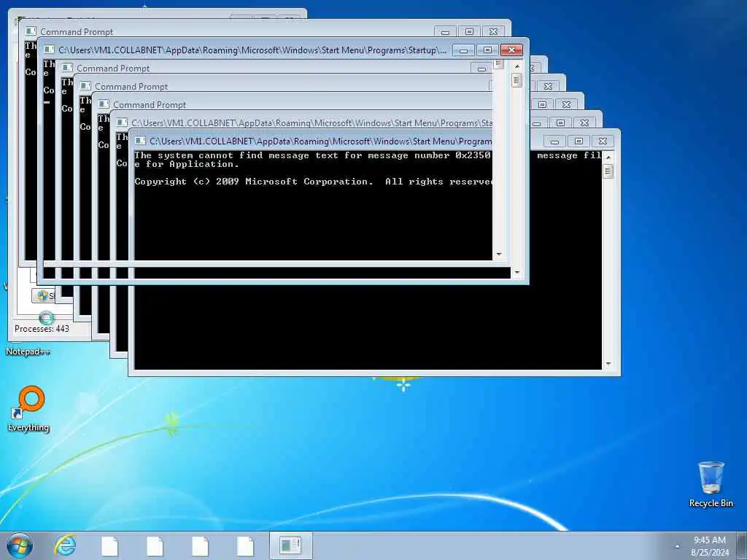Viewport: 747px width, 560px height.
Task: Maximize the active Startup\... console window
Action: click(487, 50)
